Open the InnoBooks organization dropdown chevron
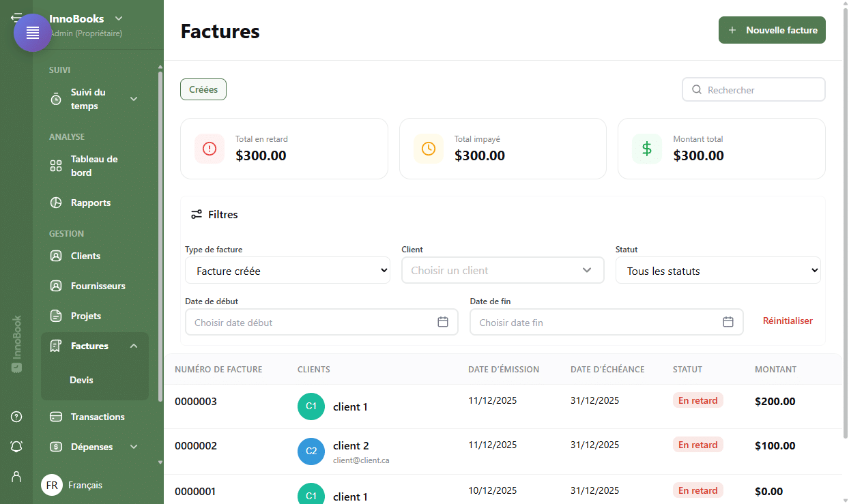The height and width of the screenshot is (504, 849). point(119,18)
